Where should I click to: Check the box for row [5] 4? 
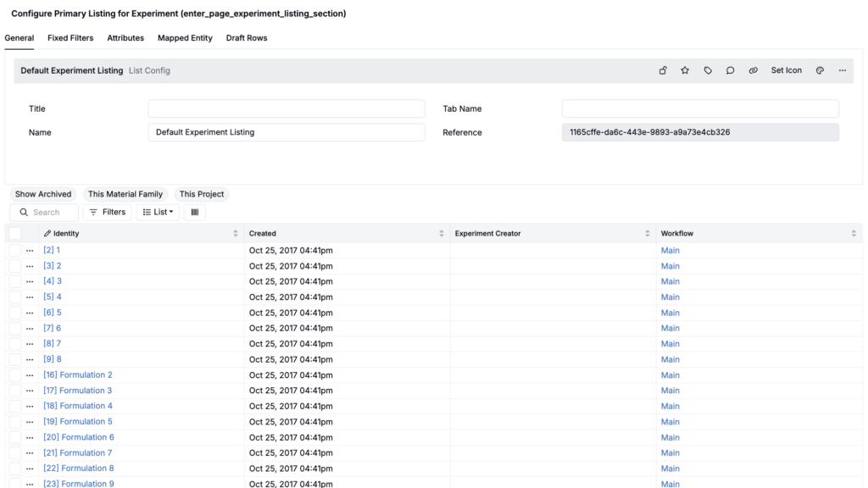click(x=15, y=297)
